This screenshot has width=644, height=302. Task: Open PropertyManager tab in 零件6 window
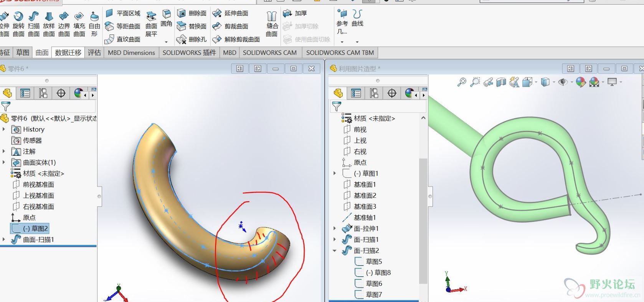pyautogui.click(x=25, y=93)
